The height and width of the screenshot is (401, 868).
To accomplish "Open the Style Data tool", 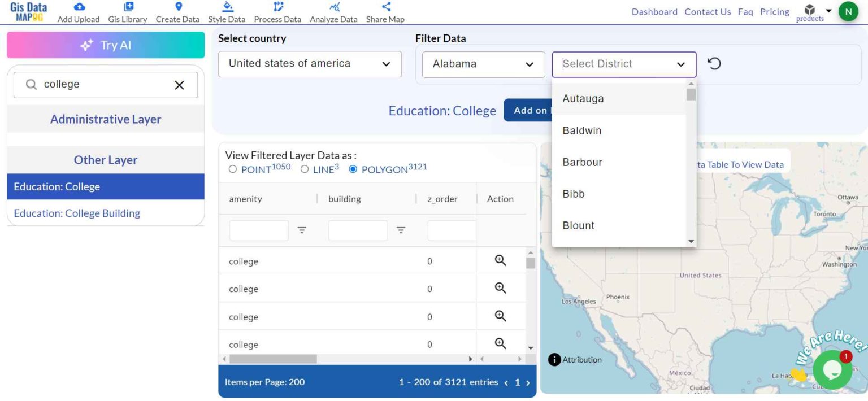I will pos(227,11).
